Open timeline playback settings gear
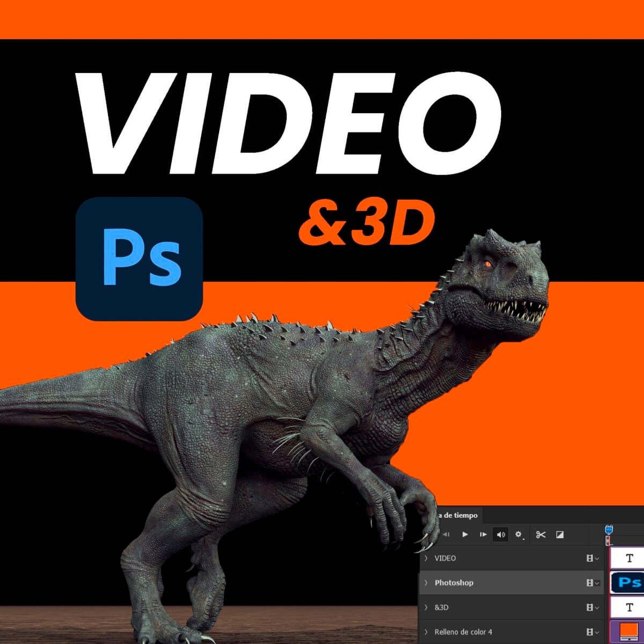Screen dimensions: 644x644 (x=518, y=535)
